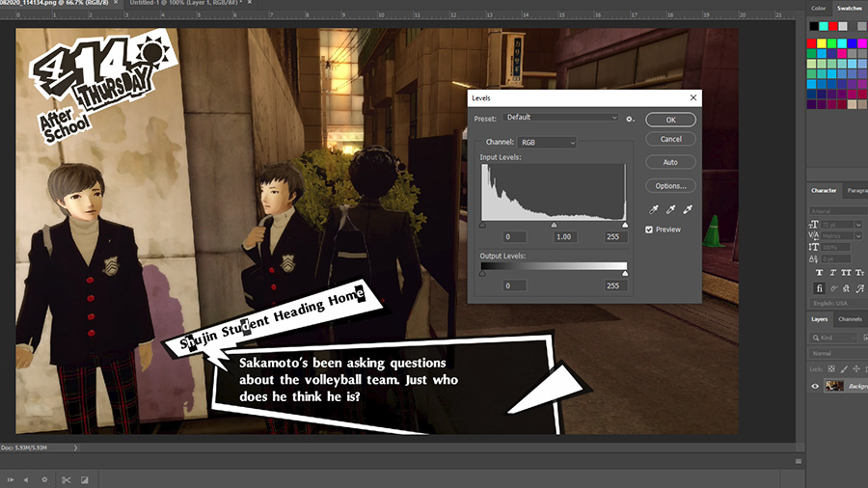The height and width of the screenshot is (488, 868).
Task: Switch to the Color panel tab
Action: [818, 9]
